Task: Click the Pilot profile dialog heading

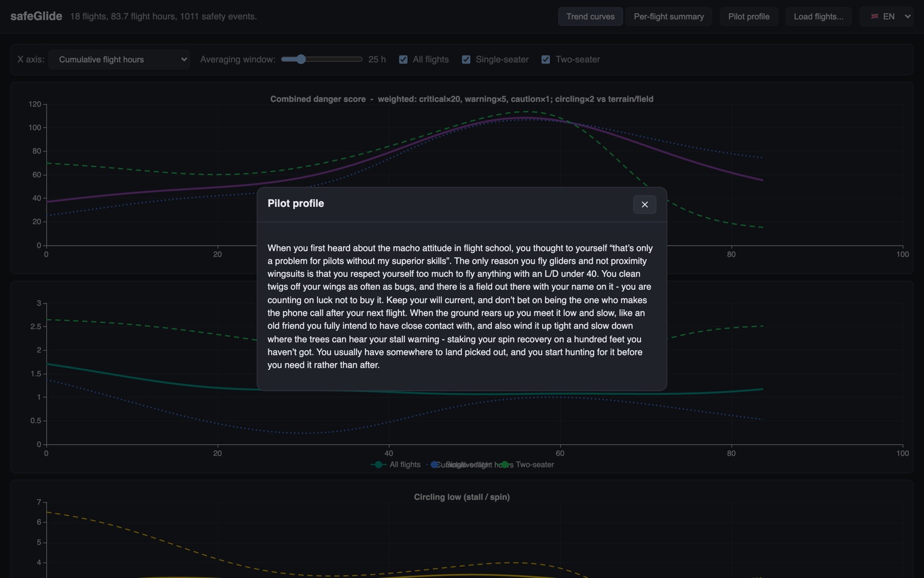Action: pyautogui.click(x=296, y=203)
